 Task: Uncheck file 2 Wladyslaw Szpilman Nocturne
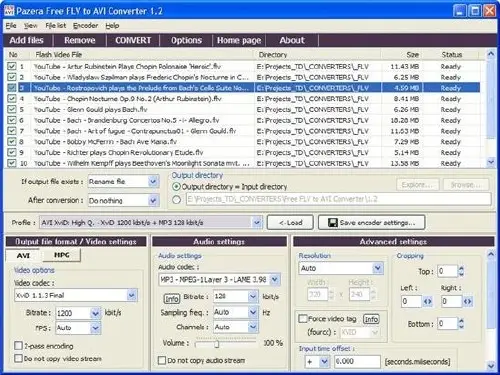(x=12, y=77)
